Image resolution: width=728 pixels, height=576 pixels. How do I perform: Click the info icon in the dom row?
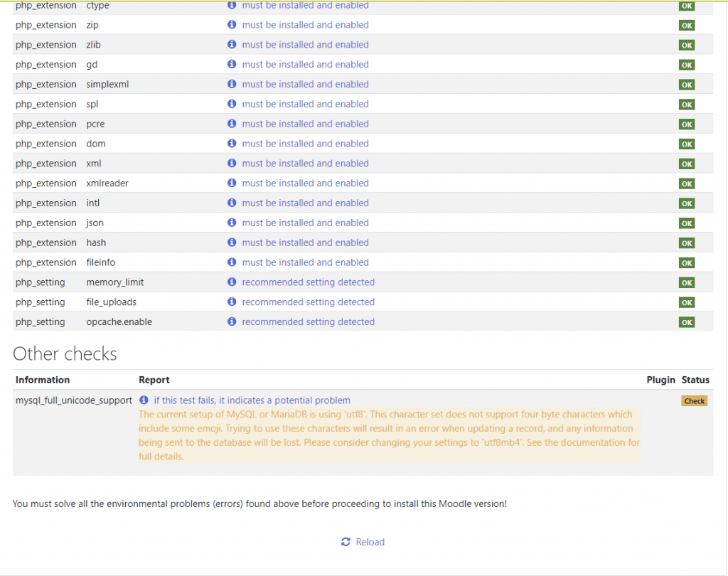[232, 144]
